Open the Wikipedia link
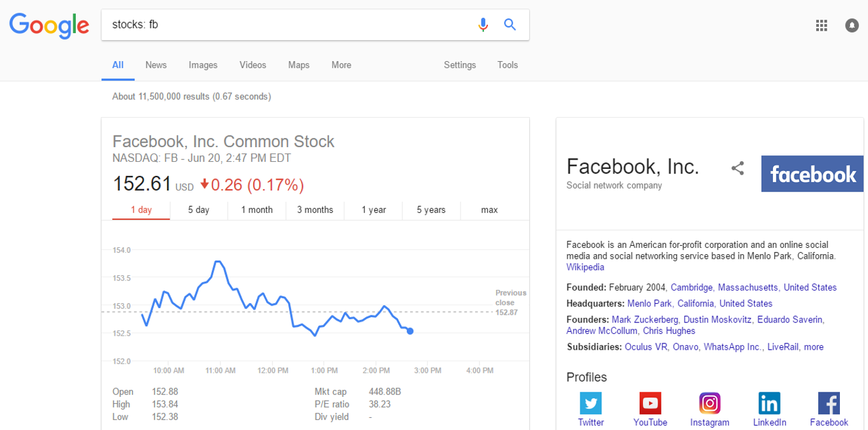This screenshot has width=868, height=430. [x=585, y=267]
